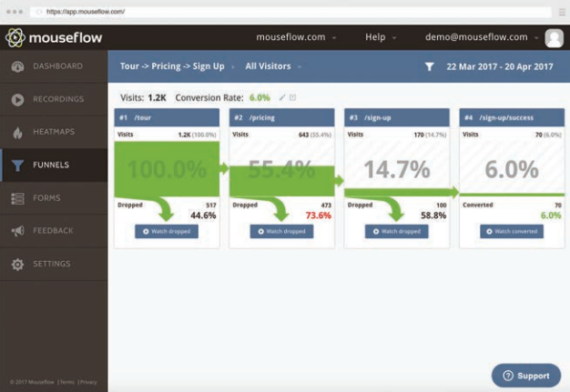Watch dropped visitors for /tour step
This screenshot has height=392, width=570.
[x=167, y=232]
